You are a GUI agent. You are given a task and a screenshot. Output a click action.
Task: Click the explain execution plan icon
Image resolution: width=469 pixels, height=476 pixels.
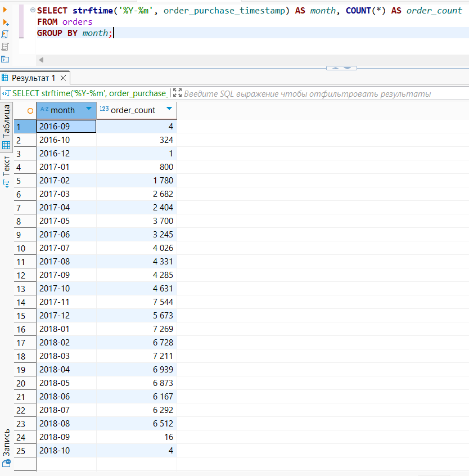click(x=6, y=47)
